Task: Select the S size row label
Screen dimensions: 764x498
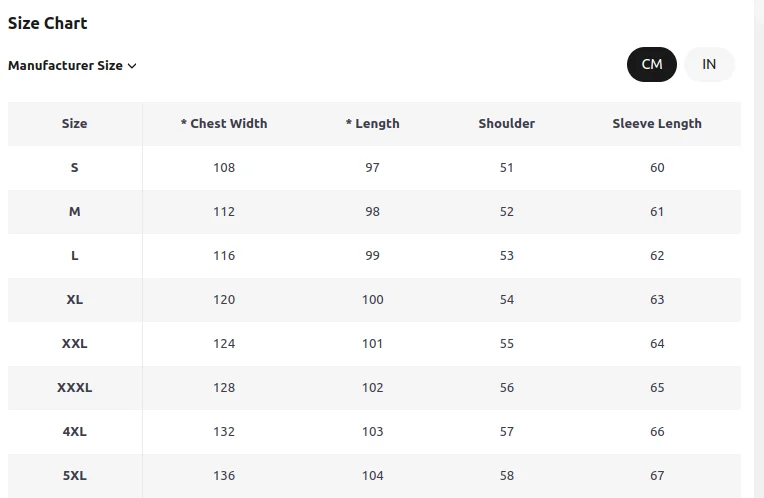Action: (x=75, y=168)
